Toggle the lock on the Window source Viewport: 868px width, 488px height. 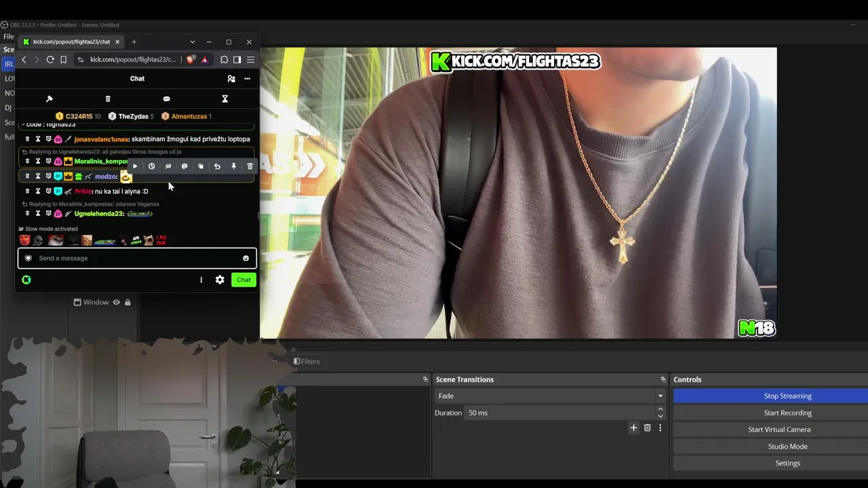[127, 302]
